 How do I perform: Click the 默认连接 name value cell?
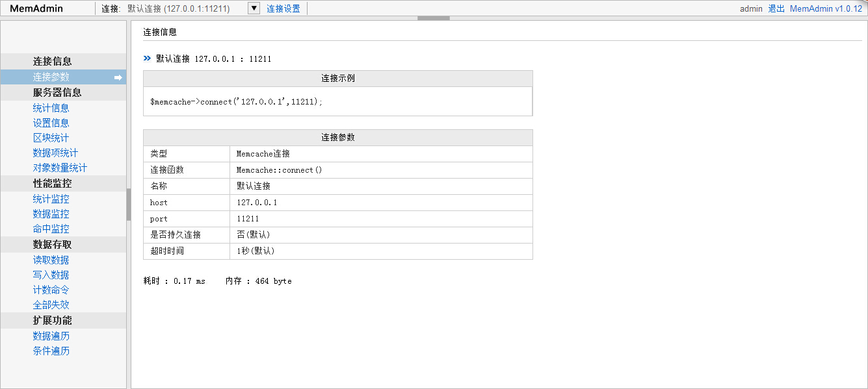[381, 186]
